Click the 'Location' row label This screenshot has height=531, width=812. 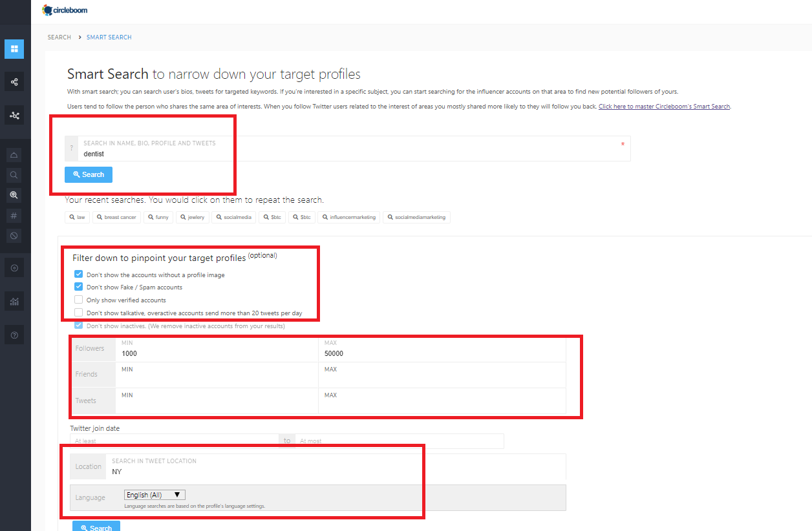tap(89, 466)
